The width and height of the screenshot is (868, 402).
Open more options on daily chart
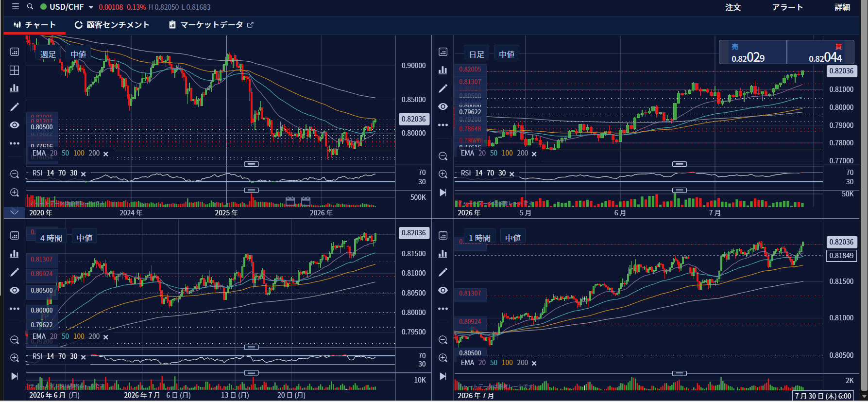(x=443, y=125)
